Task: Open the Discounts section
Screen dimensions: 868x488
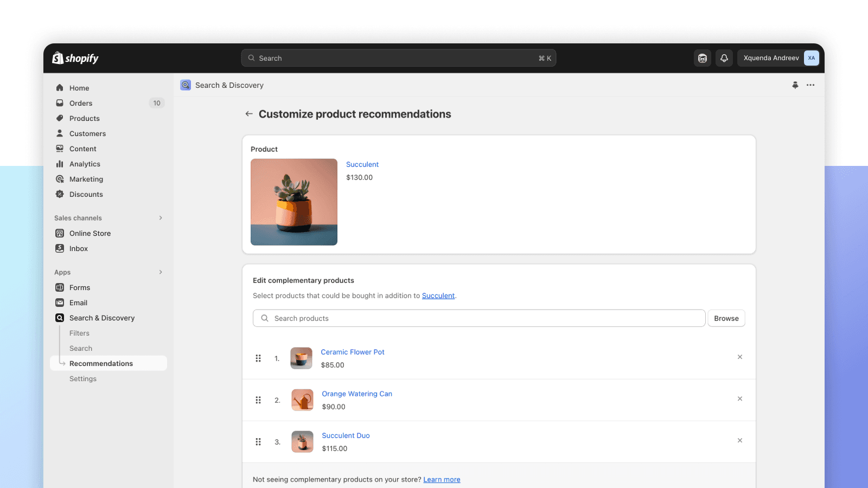Action: pos(86,194)
